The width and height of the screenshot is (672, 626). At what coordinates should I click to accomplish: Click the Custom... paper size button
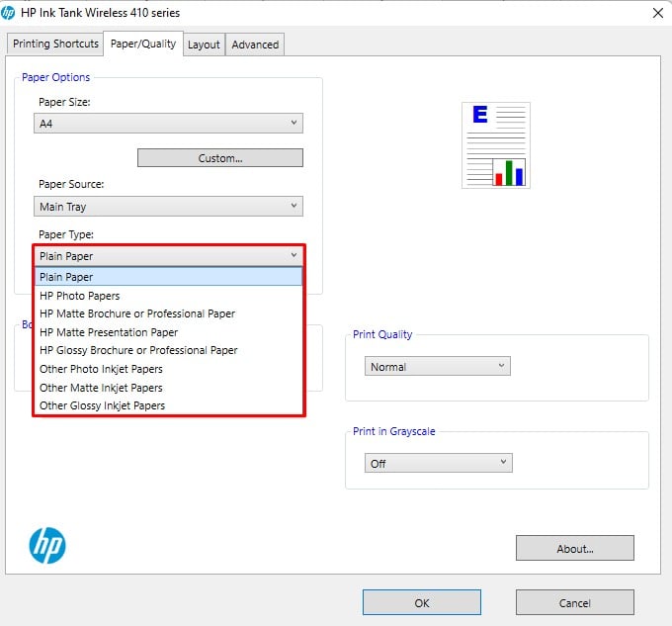click(x=220, y=158)
